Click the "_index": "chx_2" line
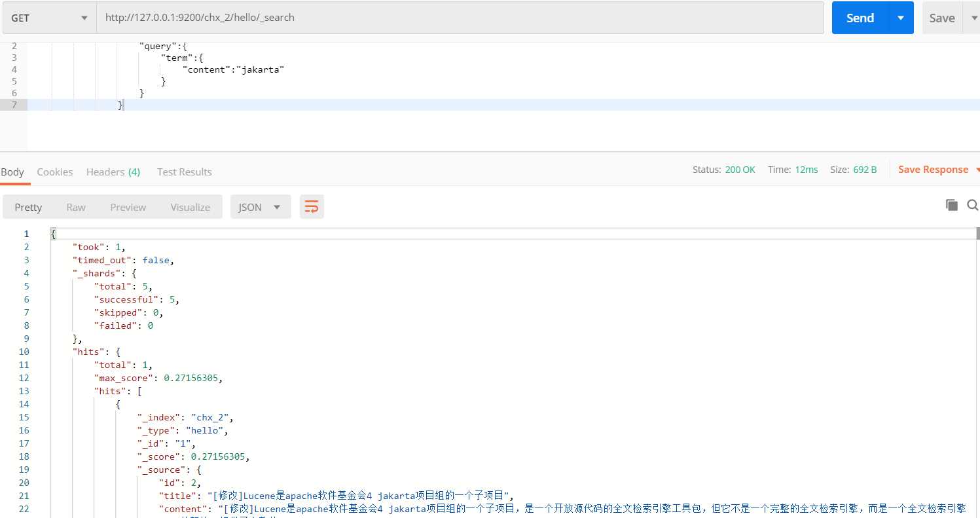This screenshot has width=980, height=518. click(185, 417)
